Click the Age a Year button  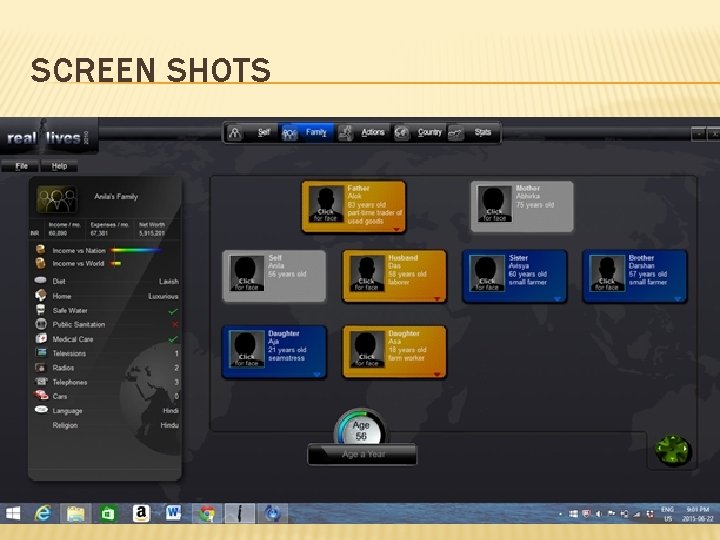362,455
